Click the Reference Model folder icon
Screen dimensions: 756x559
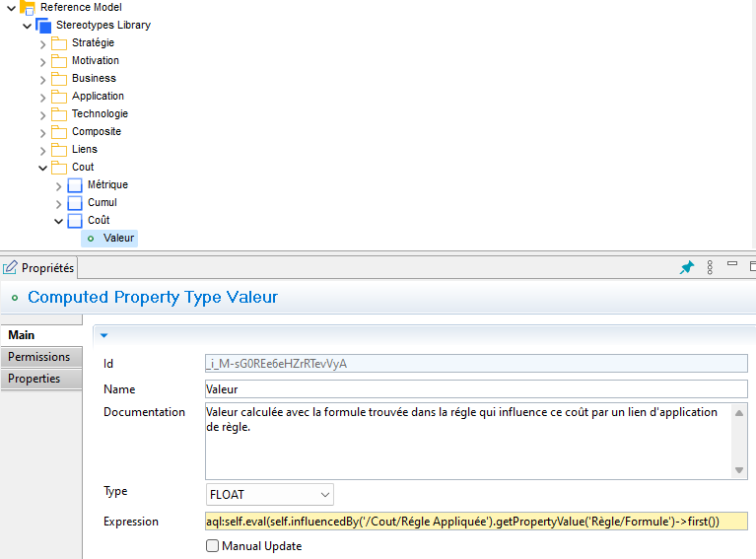[28, 7]
